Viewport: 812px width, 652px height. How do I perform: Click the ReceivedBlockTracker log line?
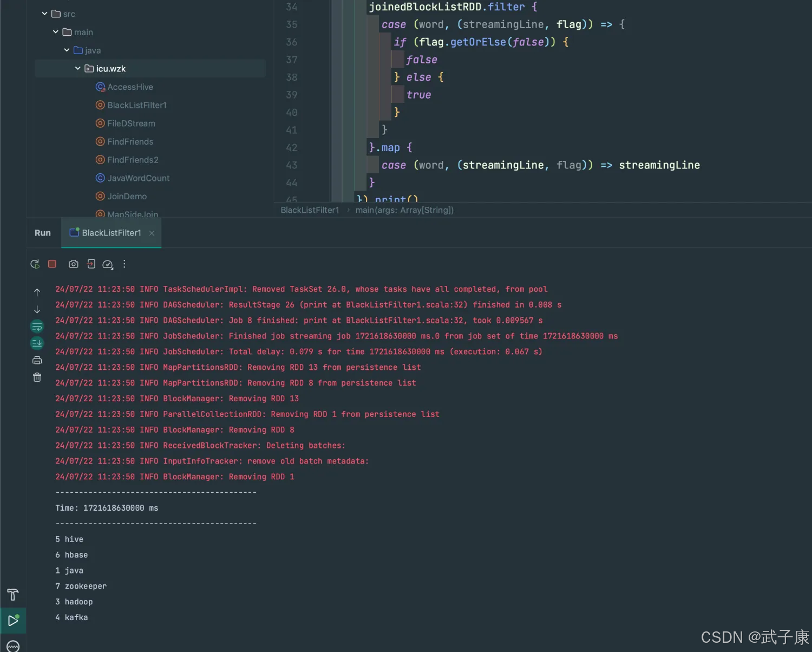point(200,446)
